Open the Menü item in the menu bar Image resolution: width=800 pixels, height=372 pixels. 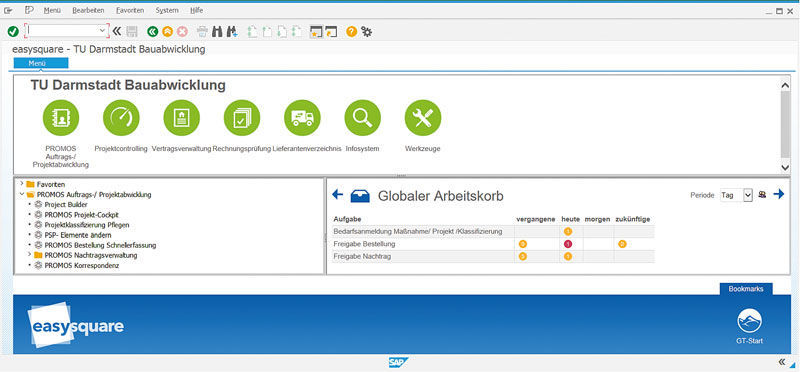[52, 10]
